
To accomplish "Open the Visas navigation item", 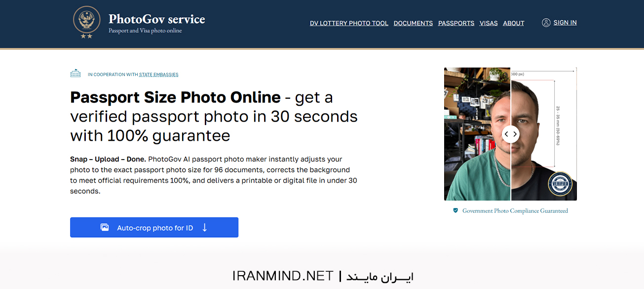I will [489, 23].
